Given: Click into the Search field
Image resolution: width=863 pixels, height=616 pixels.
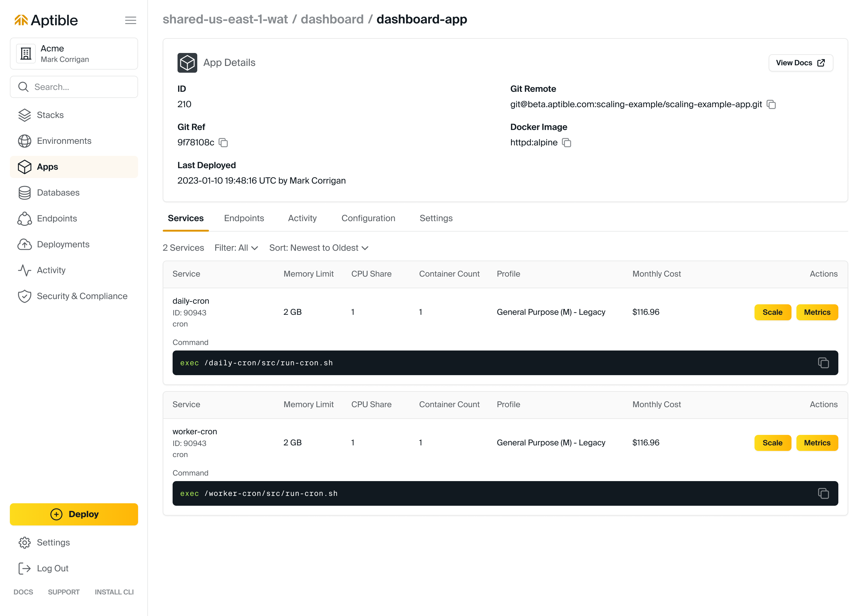Looking at the screenshot, I should 74,87.
